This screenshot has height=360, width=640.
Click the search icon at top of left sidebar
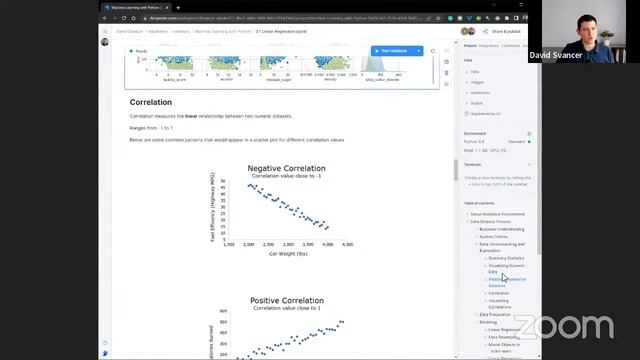[x=105, y=31]
